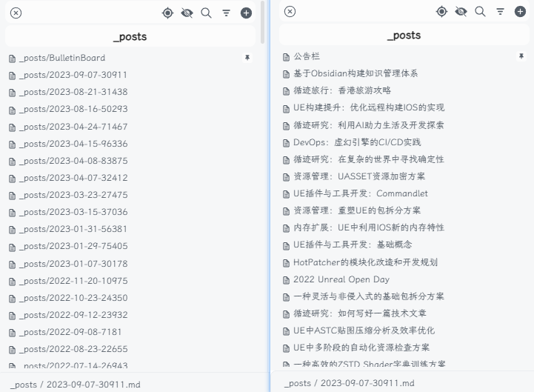Click the search magnifier icon in right panel
The width and height of the screenshot is (534, 392).
click(481, 11)
